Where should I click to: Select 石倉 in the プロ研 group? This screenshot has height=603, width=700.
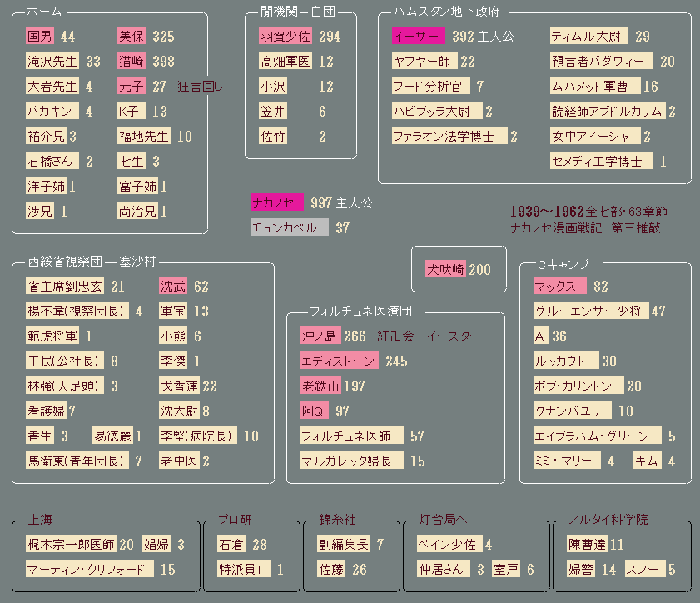[x=231, y=545]
